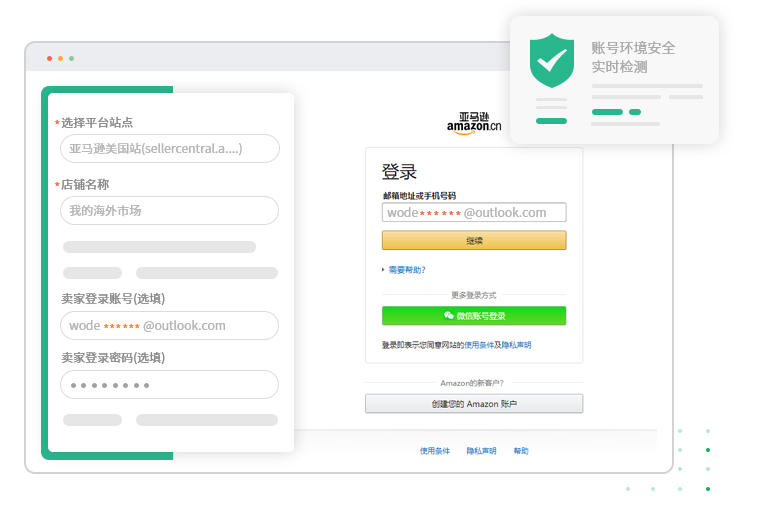Click 创建您的 Amazon 账户 button

click(474, 404)
